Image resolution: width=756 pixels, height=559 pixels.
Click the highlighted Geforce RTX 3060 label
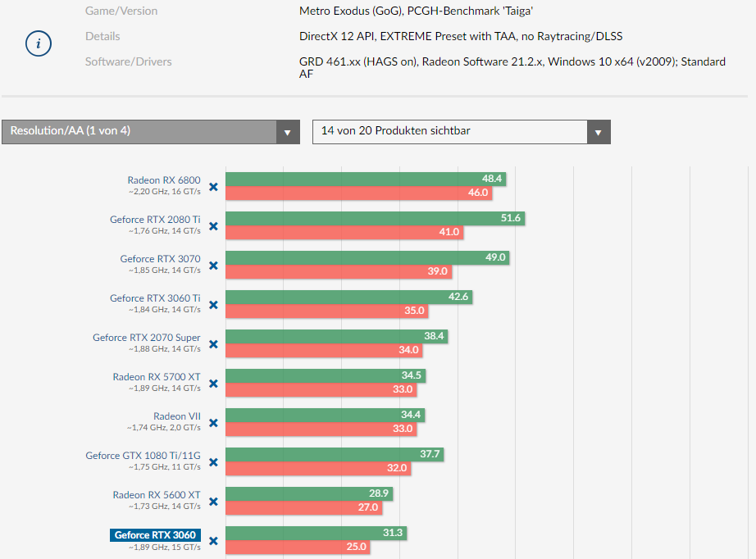point(155,535)
